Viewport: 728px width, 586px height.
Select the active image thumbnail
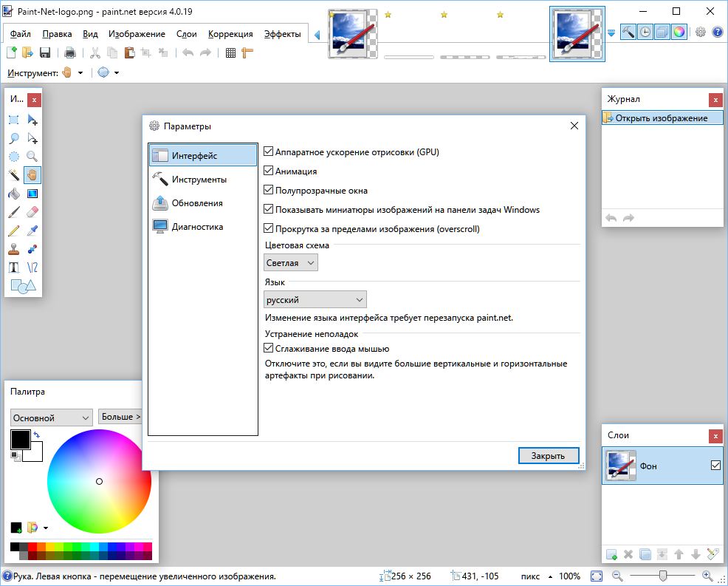pos(577,34)
